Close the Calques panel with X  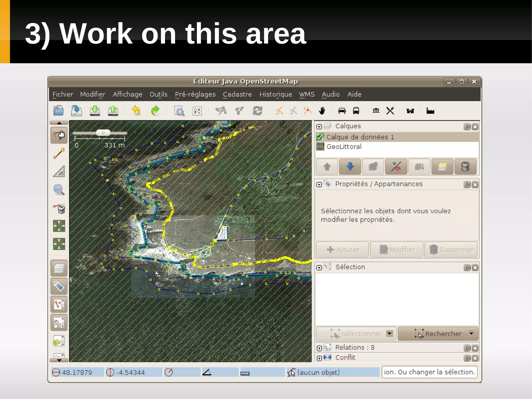(x=475, y=127)
